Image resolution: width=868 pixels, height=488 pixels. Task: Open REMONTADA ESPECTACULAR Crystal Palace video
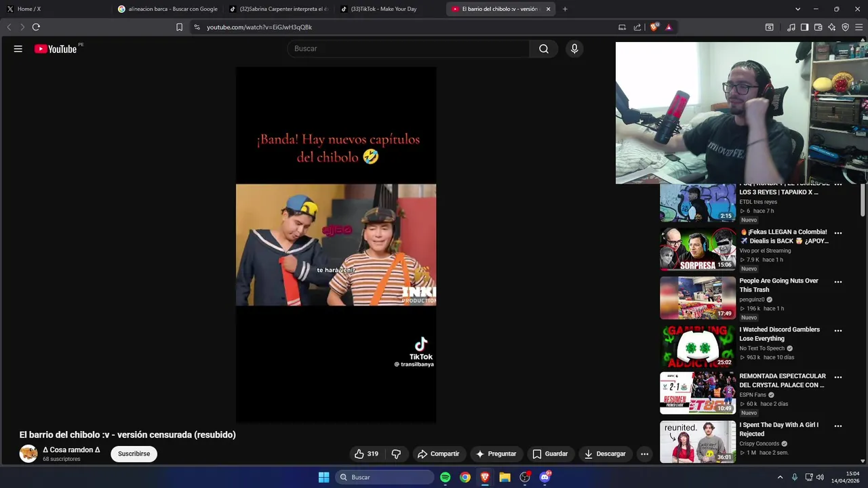click(x=782, y=380)
